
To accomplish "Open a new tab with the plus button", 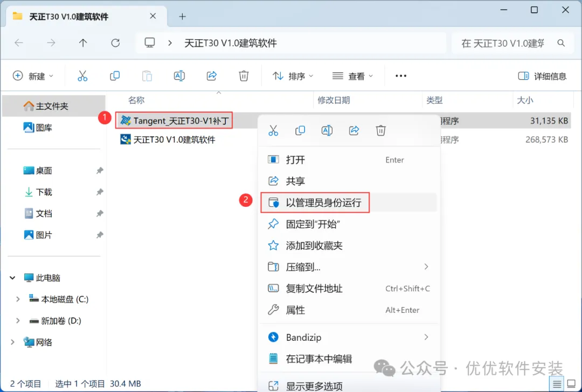I will pos(182,16).
